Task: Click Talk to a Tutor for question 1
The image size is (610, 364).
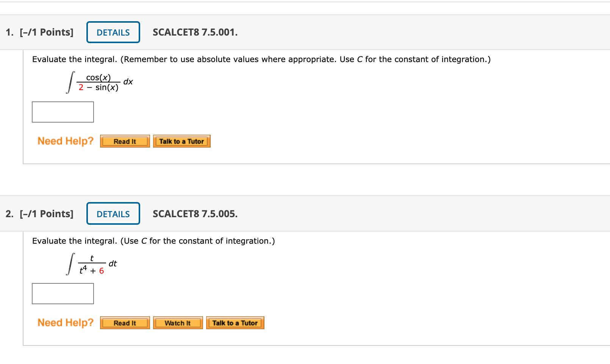Action: [182, 141]
